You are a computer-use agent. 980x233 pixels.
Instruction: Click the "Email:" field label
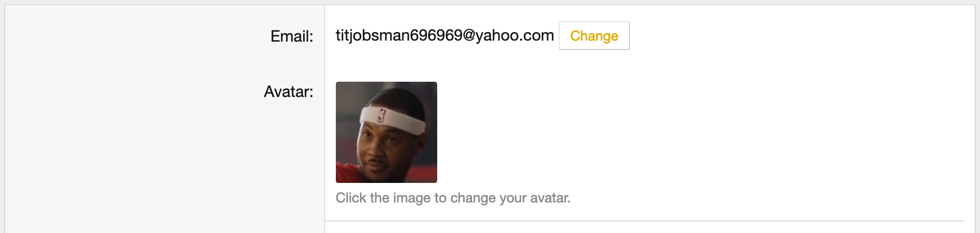[291, 36]
